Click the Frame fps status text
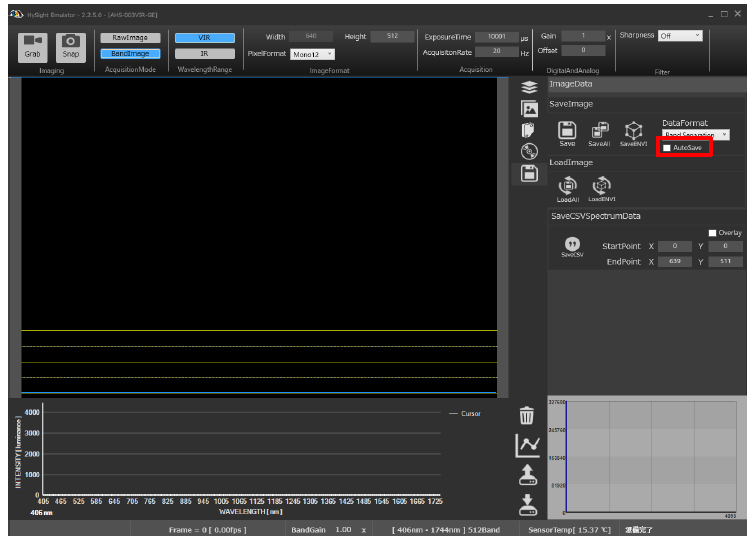753x546 pixels. coord(207,530)
